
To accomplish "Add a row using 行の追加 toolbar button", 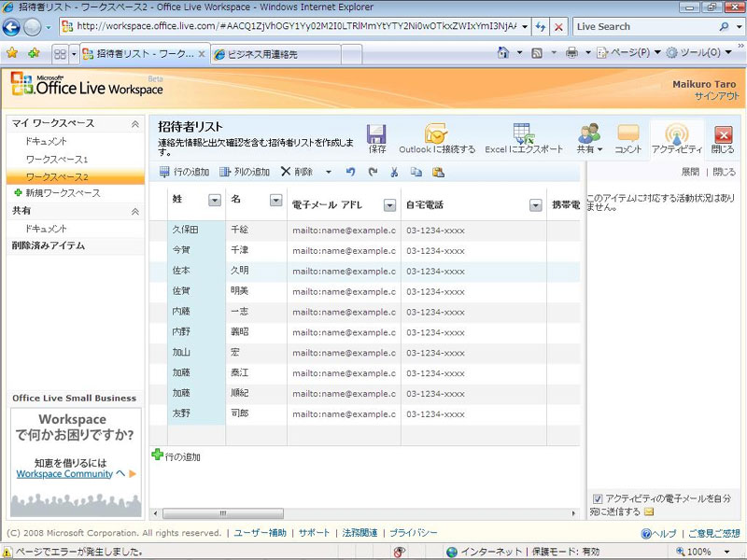I will pyautogui.click(x=184, y=172).
